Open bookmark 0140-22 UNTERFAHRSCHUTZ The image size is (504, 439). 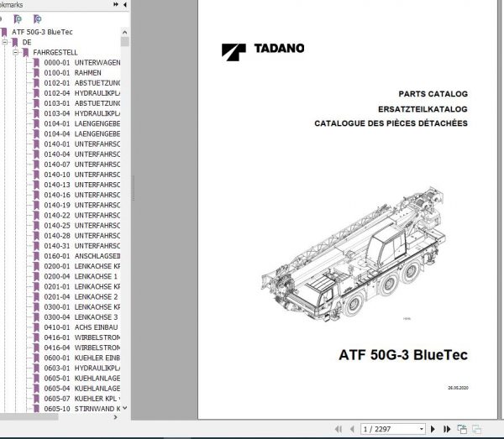point(82,216)
